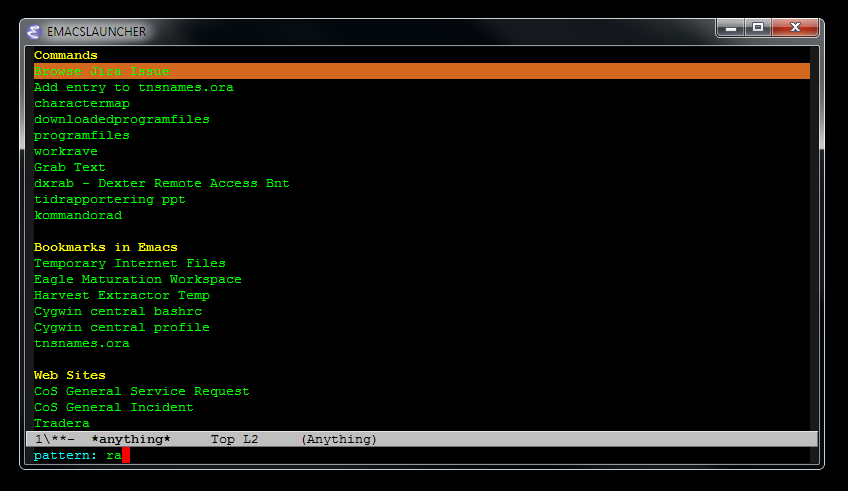
Task: Click the *anything* buffer name in mode line
Action: coord(131,440)
